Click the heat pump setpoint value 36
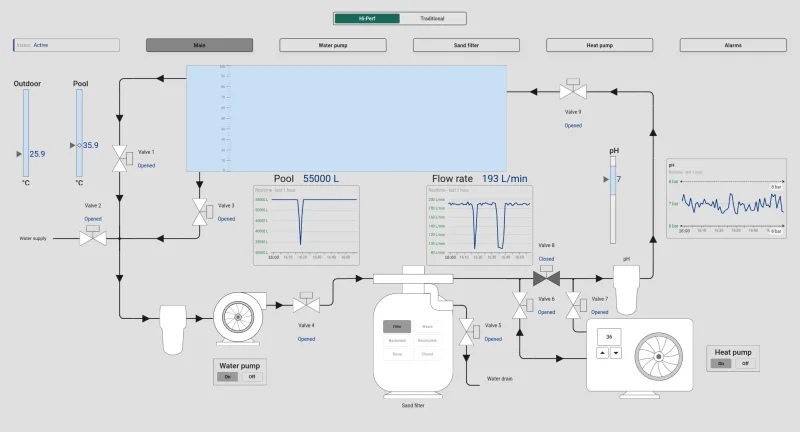Screen dimensions: 800x432 click(609, 337)
